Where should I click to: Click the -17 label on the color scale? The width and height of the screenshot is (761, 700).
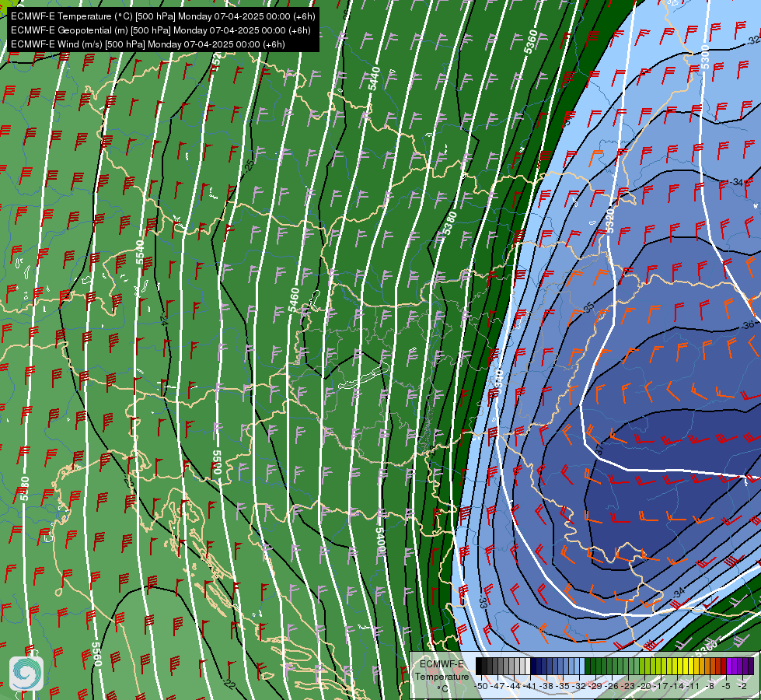coord(661,686)
